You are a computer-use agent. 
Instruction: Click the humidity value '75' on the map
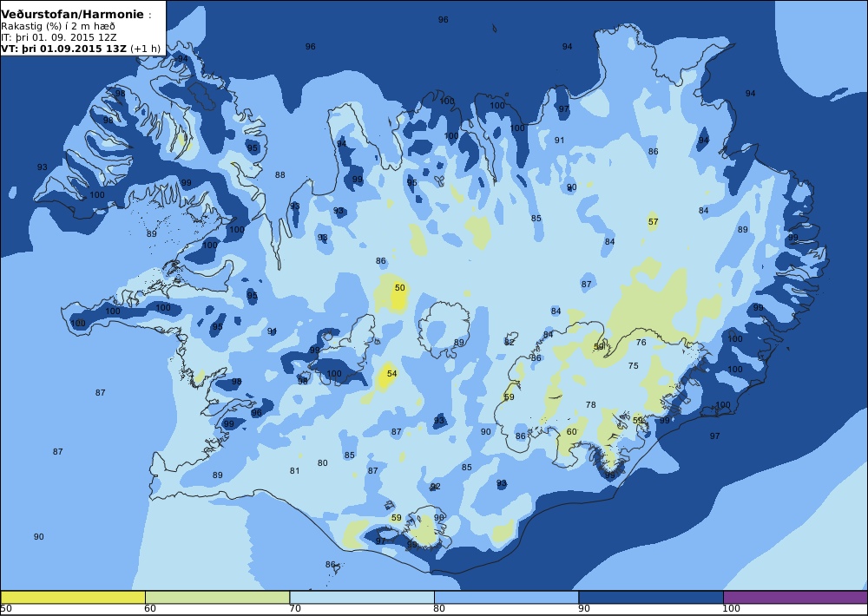[x=634, y=366]
